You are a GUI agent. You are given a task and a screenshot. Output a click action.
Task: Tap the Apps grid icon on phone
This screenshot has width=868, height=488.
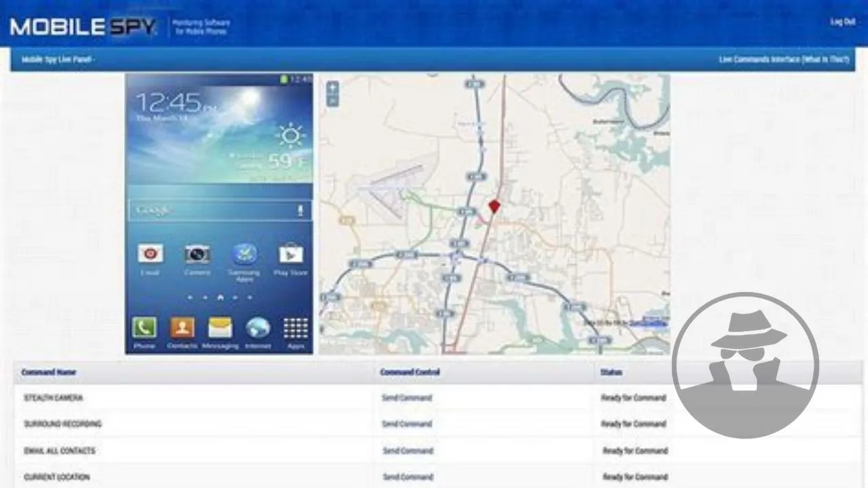(x=296, y=328)
